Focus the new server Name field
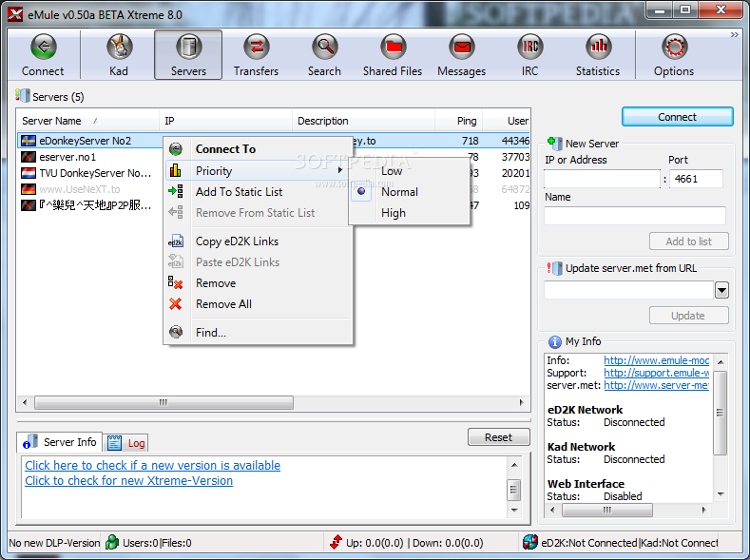Image resolution: width=750 pixels, height=560 pixels. pos(635,216)
